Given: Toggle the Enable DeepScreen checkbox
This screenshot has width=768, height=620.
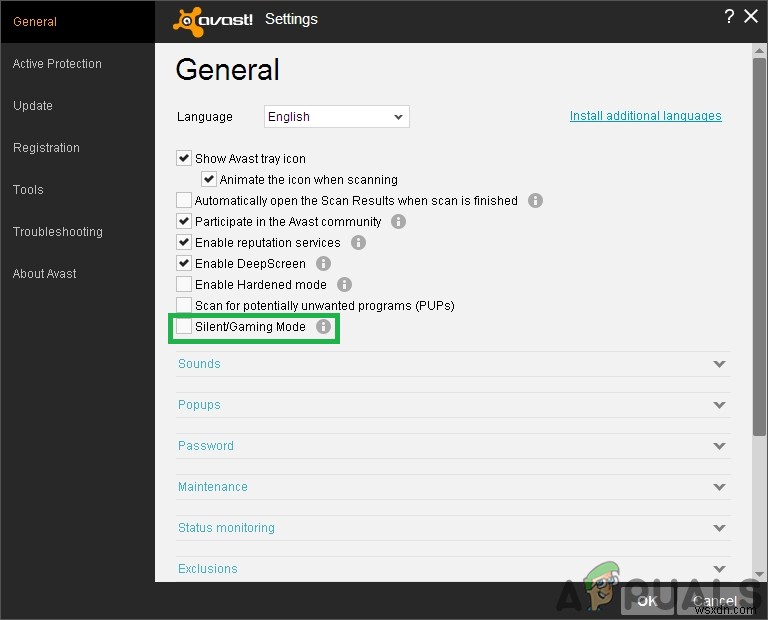Looking at the screenshot, I should 184,263.
